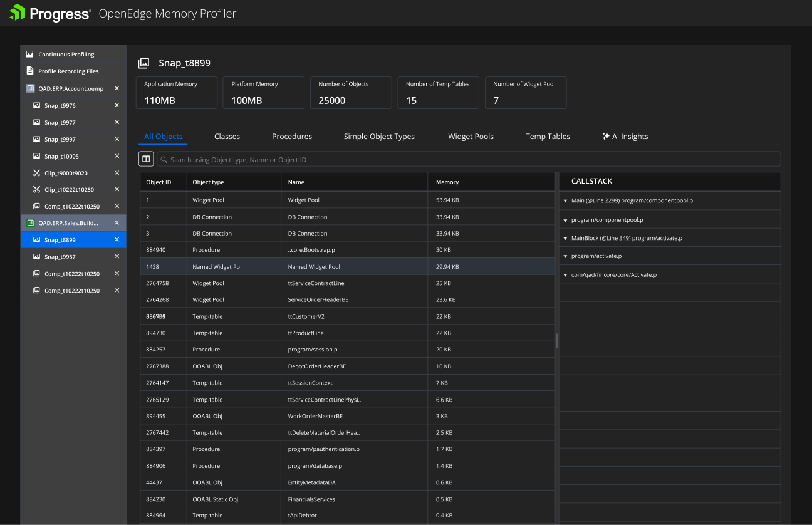
Task: Select the ..core.Bootstrap.p procedure row
Action: click(x=348, y=250)
